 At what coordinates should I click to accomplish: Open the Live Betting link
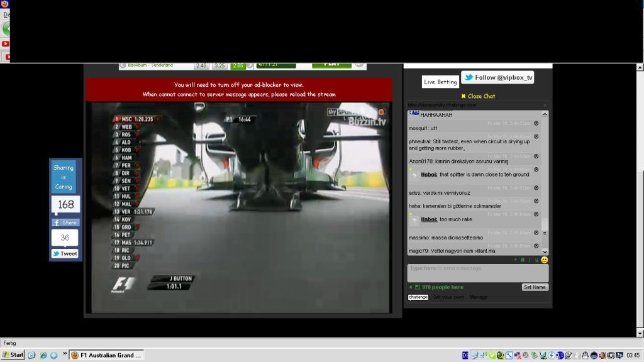point(440,82)
